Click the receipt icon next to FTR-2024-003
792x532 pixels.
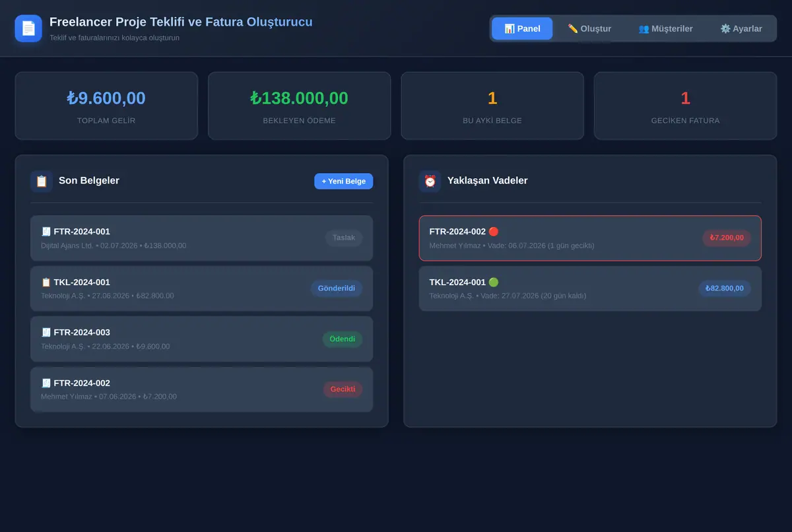click(x=46, y=332)
